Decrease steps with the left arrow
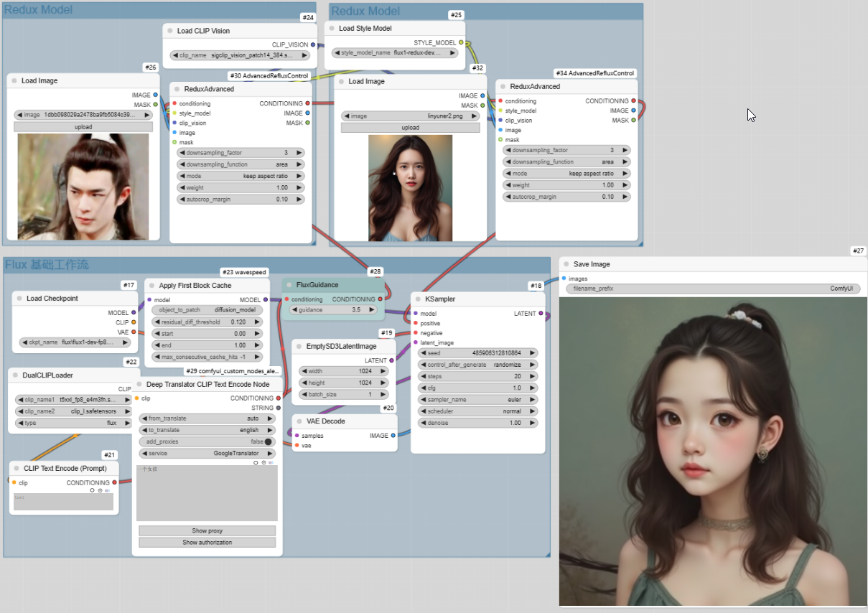 (424, 376)
